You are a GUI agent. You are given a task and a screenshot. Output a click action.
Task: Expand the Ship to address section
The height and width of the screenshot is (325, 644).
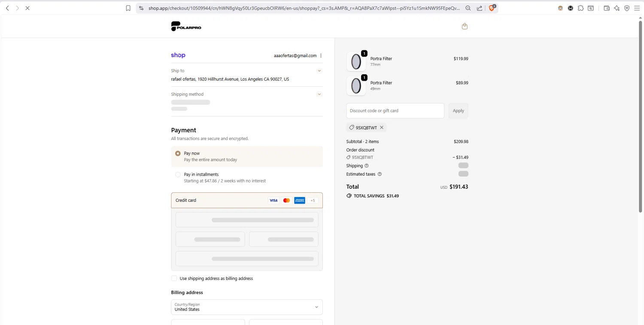coord(319,71)
